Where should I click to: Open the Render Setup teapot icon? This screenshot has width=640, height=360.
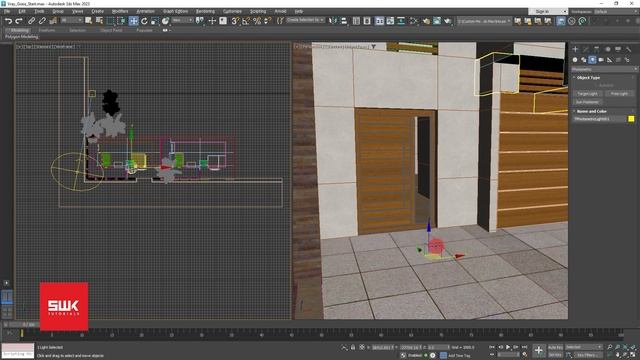point(427,21)
